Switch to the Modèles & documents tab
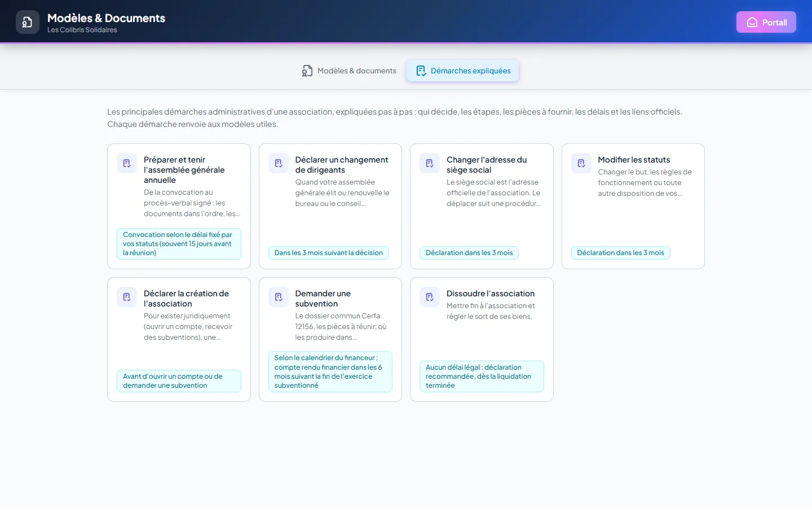 (x=349, y=71)
